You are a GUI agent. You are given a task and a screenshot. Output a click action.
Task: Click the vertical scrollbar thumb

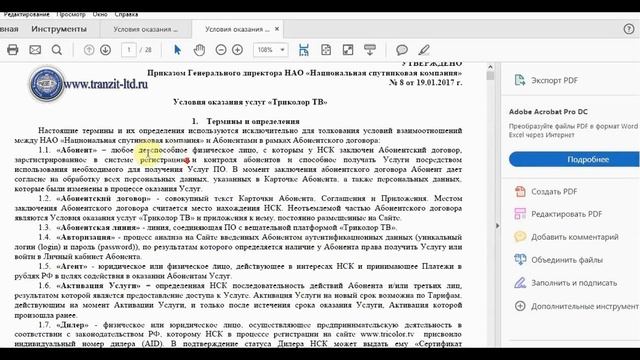[490, 76]
